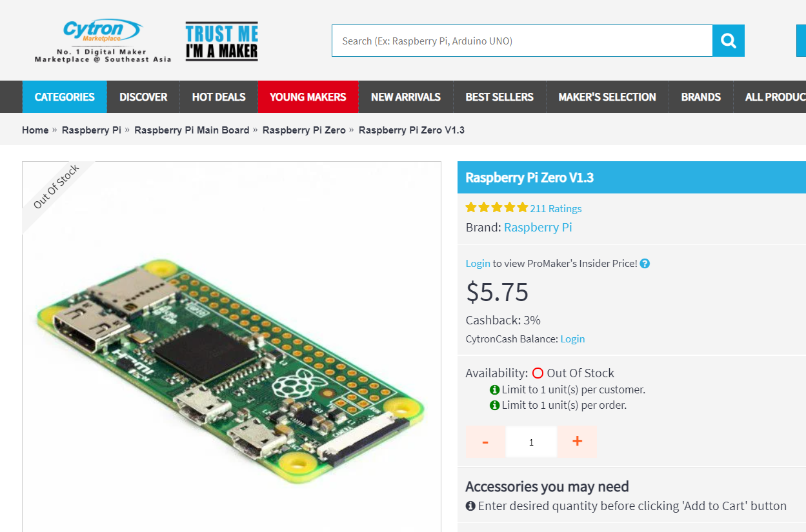The height and width of the screenshot is (532, 806).
Task: Open the Discover menu
Action: coord(143,97)
